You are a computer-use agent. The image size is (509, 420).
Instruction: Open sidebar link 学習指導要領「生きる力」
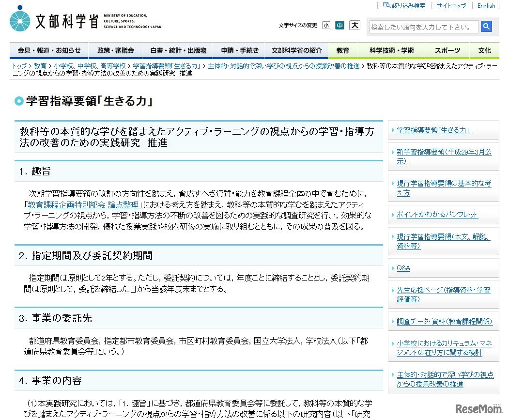tap(433, 130)
